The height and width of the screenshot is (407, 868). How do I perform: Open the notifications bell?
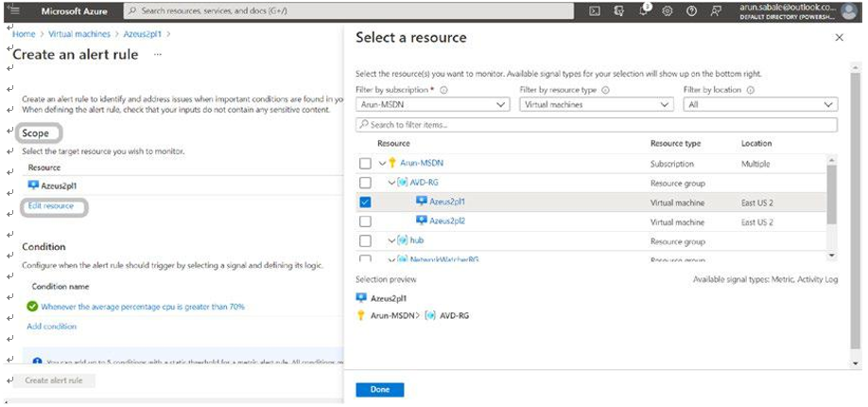point(643,11)
